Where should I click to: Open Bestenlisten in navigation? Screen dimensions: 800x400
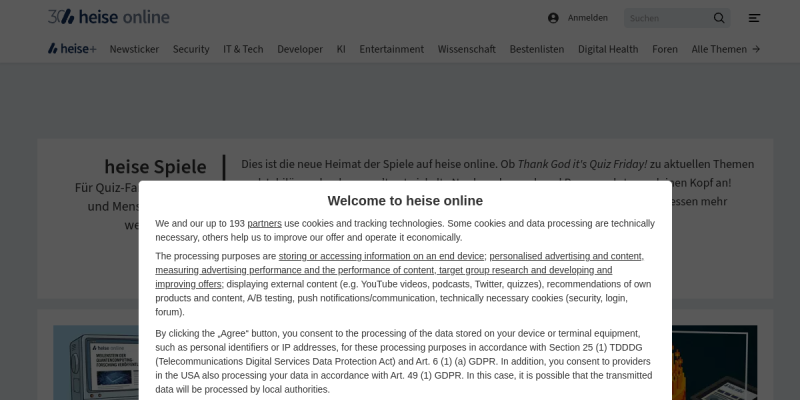point(537,49)
